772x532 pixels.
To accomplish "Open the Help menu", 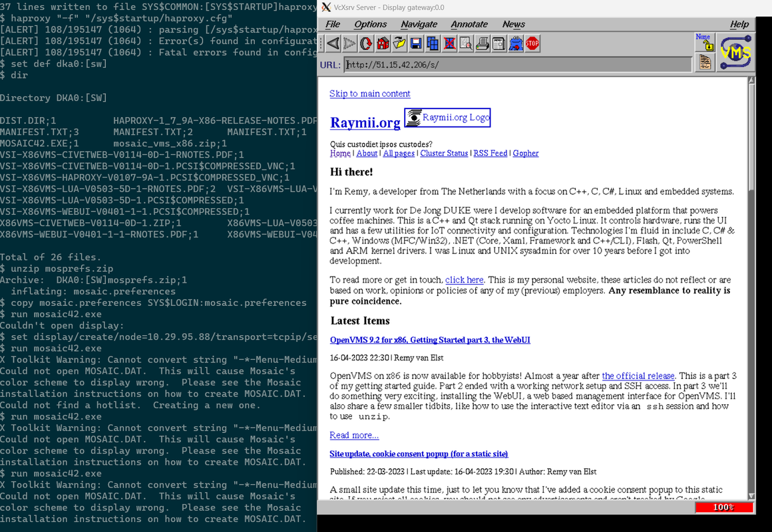I will point(739,24).
